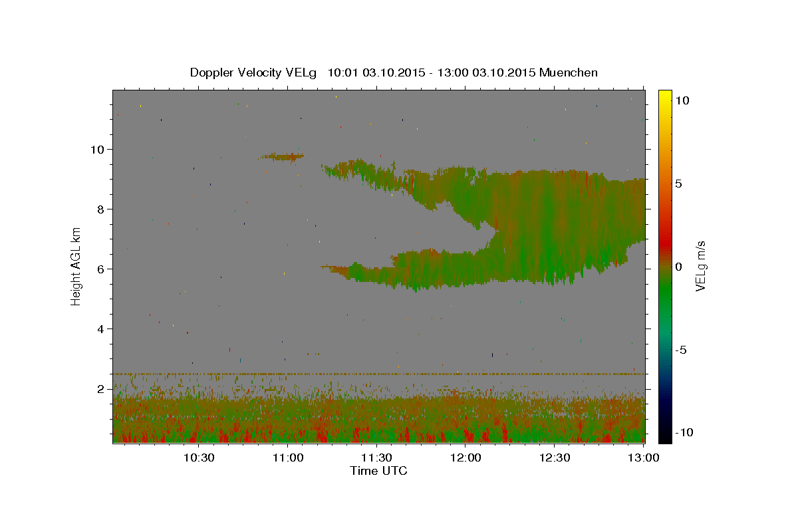This screenshot has height=532, width=798.
Task: Click the colorbar value 5
Action: point(678,184)
